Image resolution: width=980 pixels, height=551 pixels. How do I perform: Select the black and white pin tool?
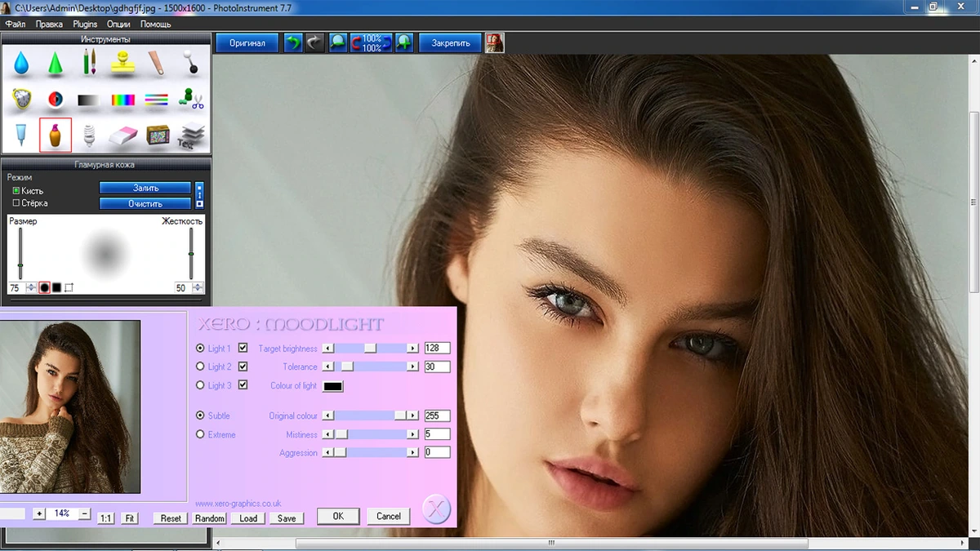point(190,63)
